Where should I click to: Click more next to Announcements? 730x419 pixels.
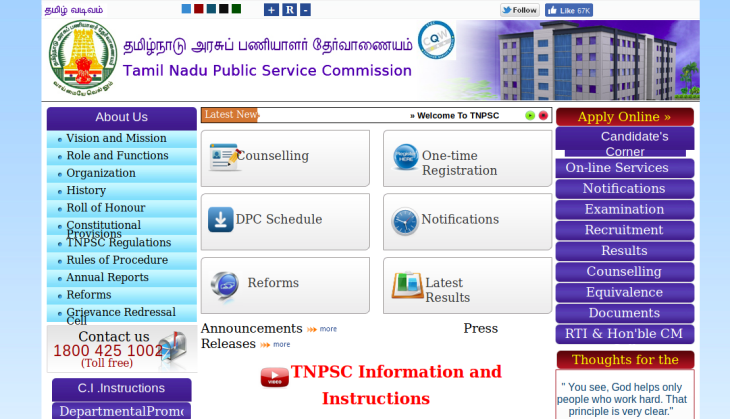click(x=328, y=329)
